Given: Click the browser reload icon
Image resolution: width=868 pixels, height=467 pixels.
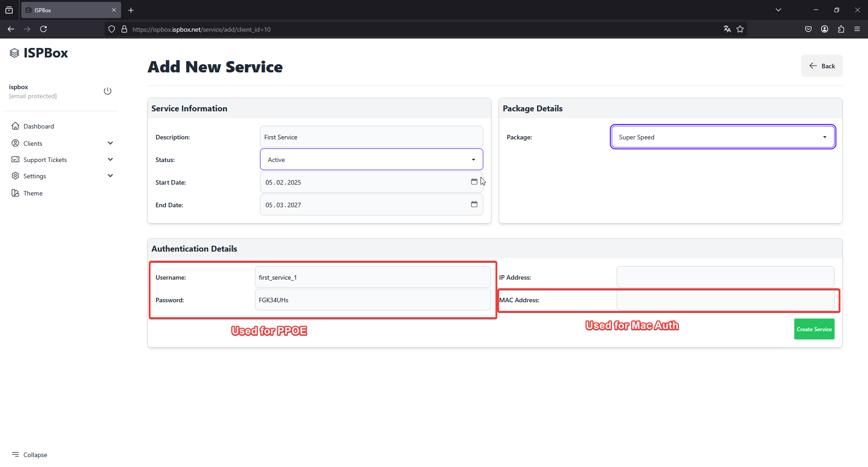Looking at the screenshot, I should (43, 29).
